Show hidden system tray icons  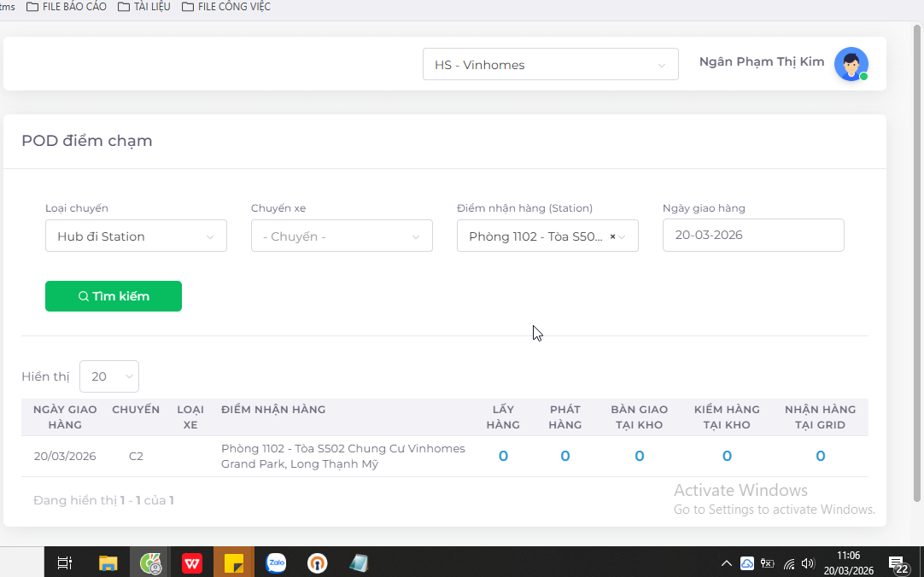coord(727,563)
